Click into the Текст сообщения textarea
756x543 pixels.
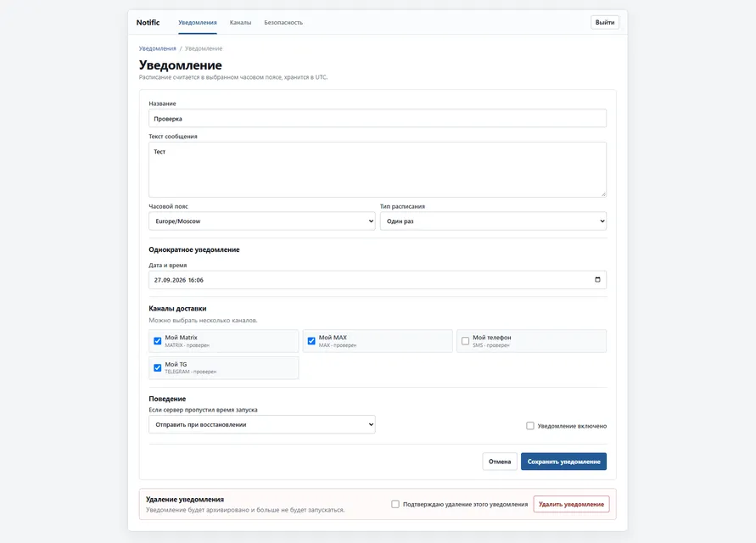[378, 170]
